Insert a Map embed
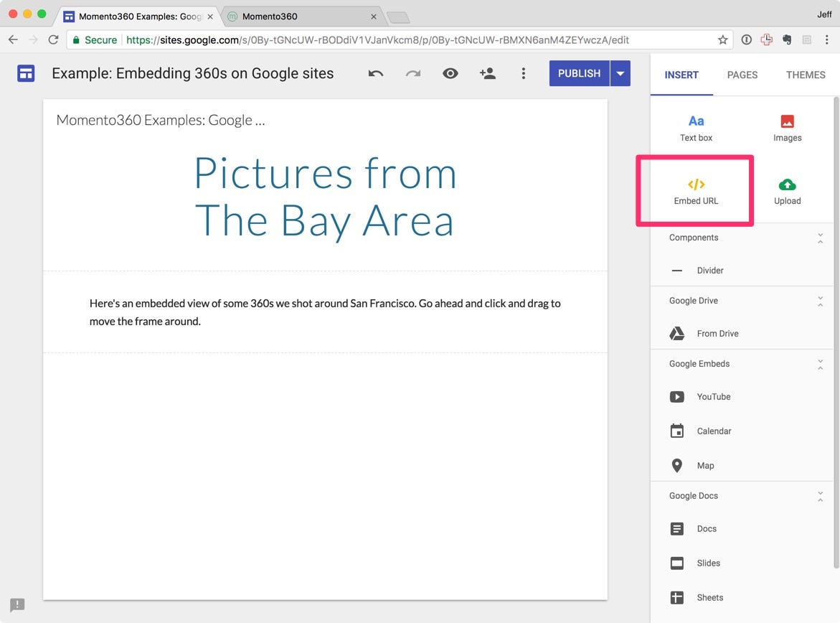 point(705,465)
